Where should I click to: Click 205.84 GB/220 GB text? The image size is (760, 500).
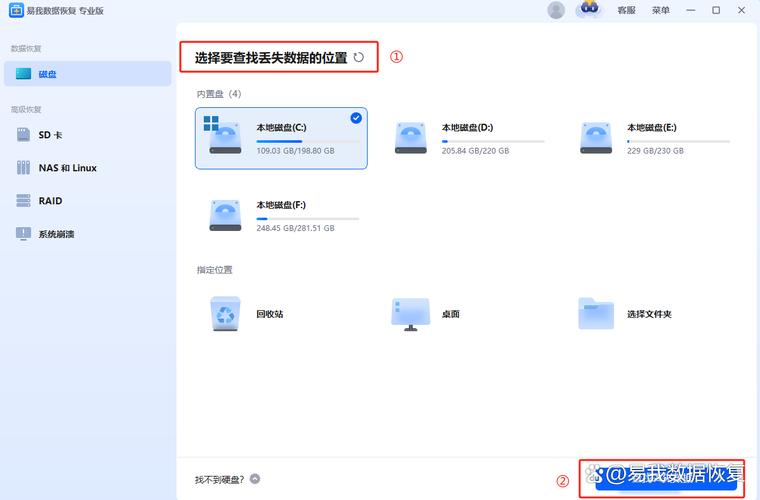pyautogui.click(x=475, y=151)
